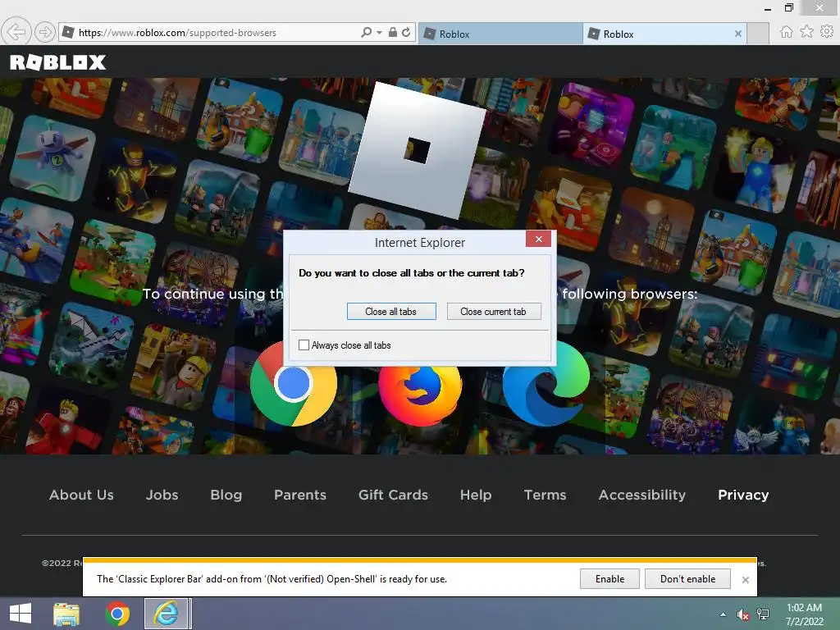Open the Jobs footer link
840x630 pixels.
coord(162,495)
